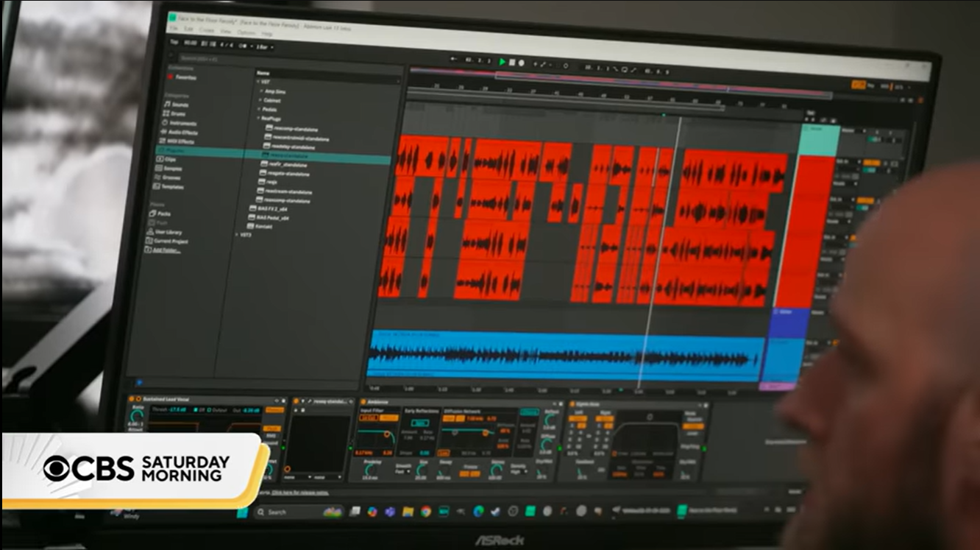Image resolution: width=980 pixels, height=550 pixels.
Task: Expand the VST3 folder
Action: pos(235,235)
